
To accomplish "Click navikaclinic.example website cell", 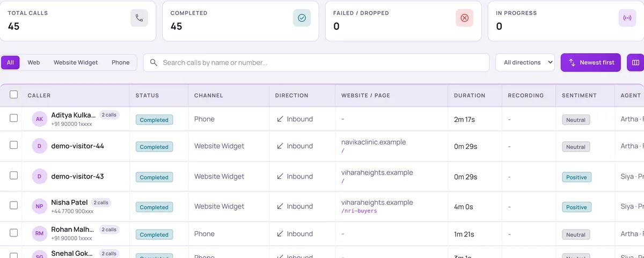I will pos(374,142).
